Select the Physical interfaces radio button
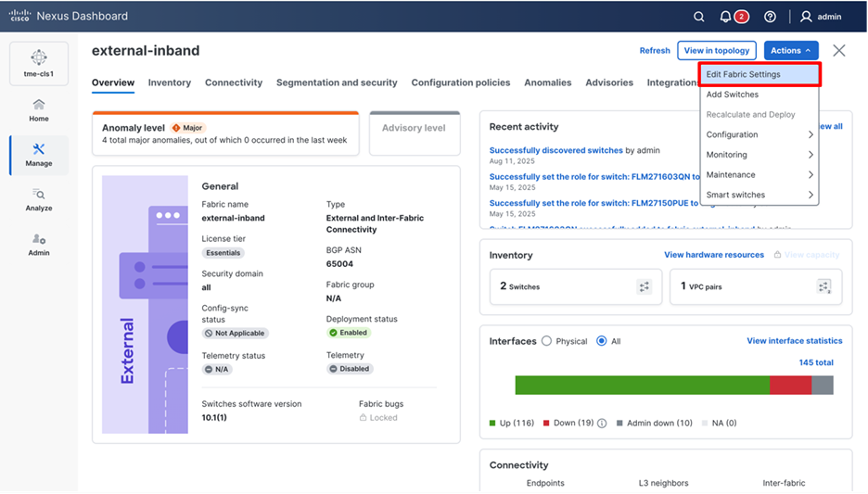Screen dimensions: 868x494 point(546,341)
